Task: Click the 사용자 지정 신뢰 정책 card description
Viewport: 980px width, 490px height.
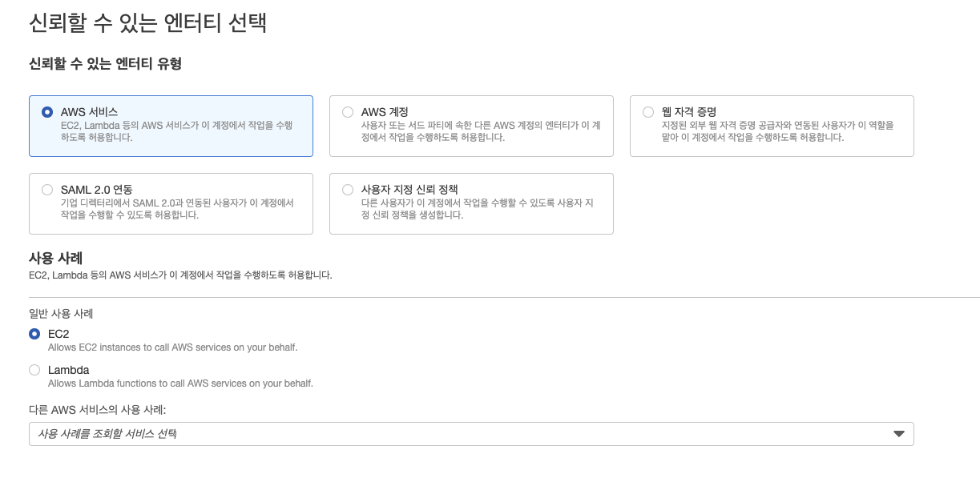Action: click(x=477, y=209)
